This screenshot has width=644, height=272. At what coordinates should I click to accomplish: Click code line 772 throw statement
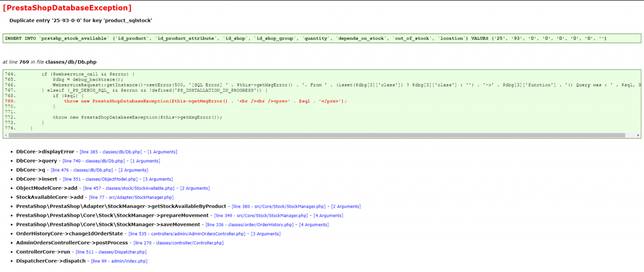(x=138, y=117)
